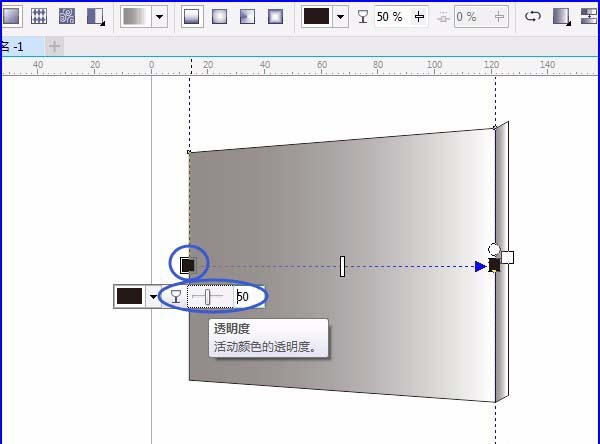
Task: Open the slider next to 50 % field
Action: 419,16
